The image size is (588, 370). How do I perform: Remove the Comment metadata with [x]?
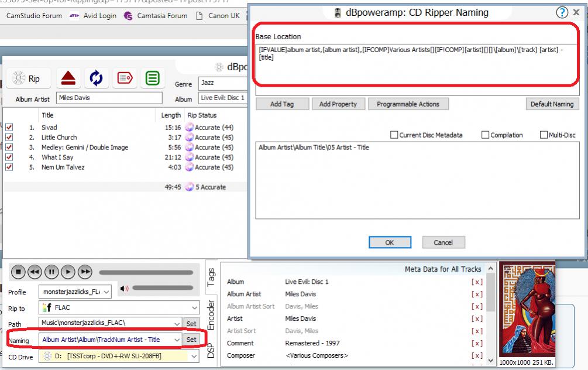click(477, 343)
